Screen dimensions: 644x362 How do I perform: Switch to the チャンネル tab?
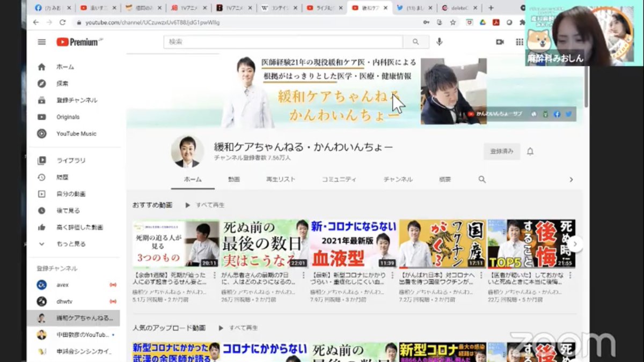click(398, 180)
